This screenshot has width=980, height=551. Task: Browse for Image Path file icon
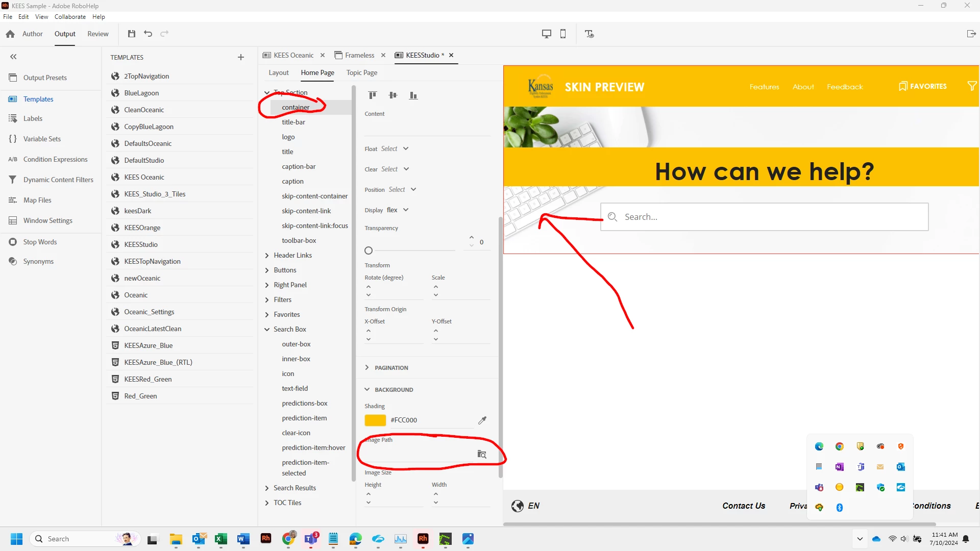click(481, 454)
